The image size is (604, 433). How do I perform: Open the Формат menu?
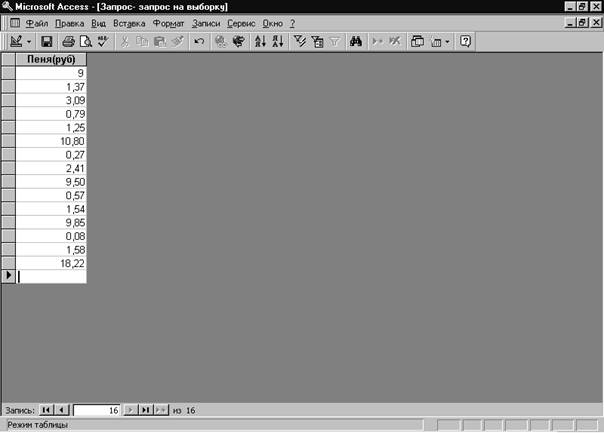tap(168, 23)
